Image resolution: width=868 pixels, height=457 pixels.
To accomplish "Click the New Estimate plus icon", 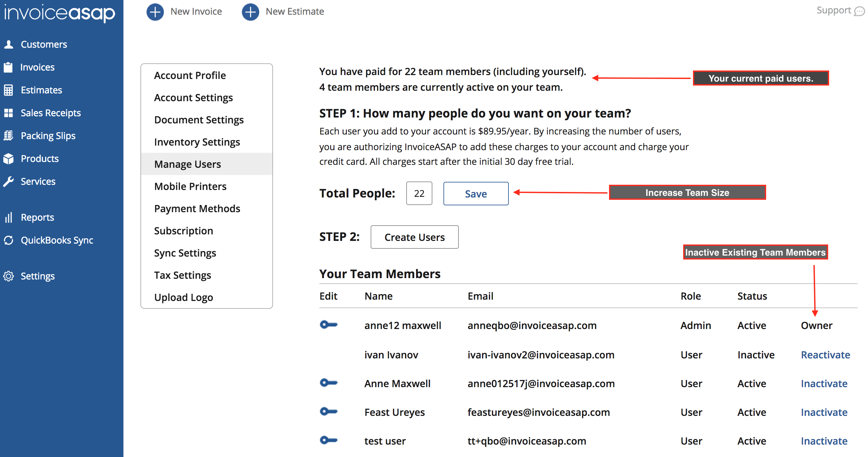I will pos(250,12).
